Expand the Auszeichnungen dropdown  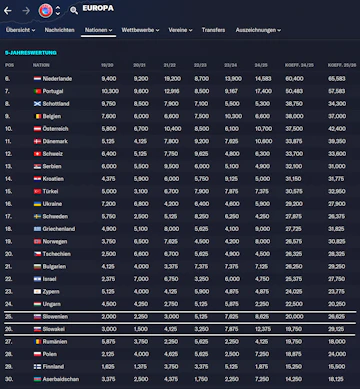pyautogui.click(x=258, y=30)
